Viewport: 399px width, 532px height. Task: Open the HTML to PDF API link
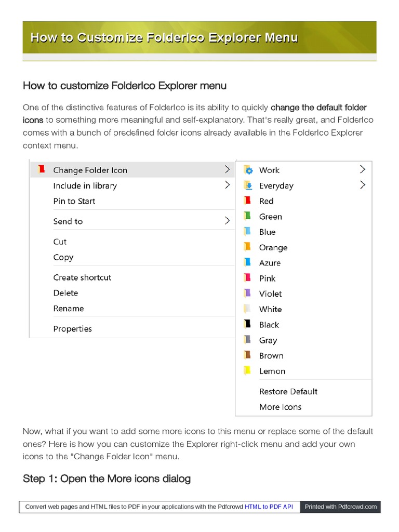(269, 507)
